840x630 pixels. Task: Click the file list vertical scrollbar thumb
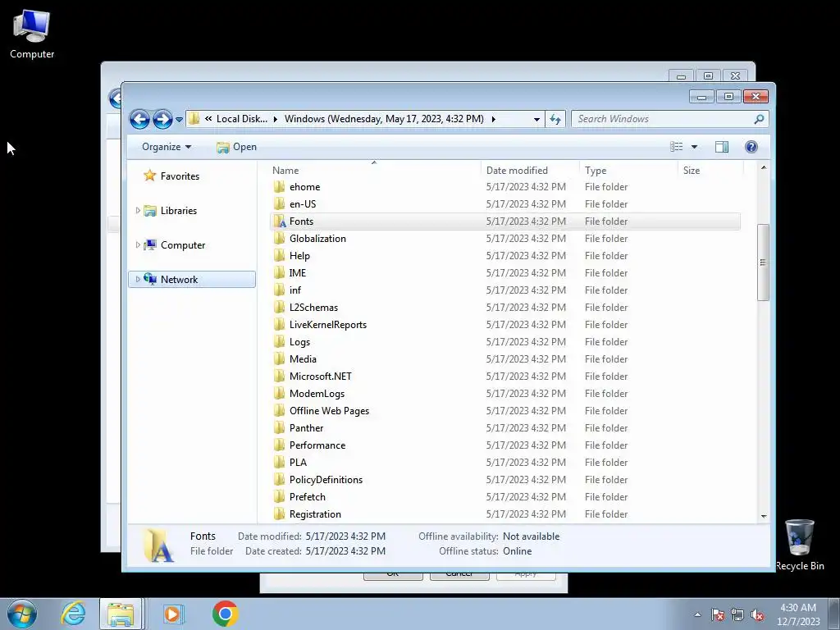764,262
